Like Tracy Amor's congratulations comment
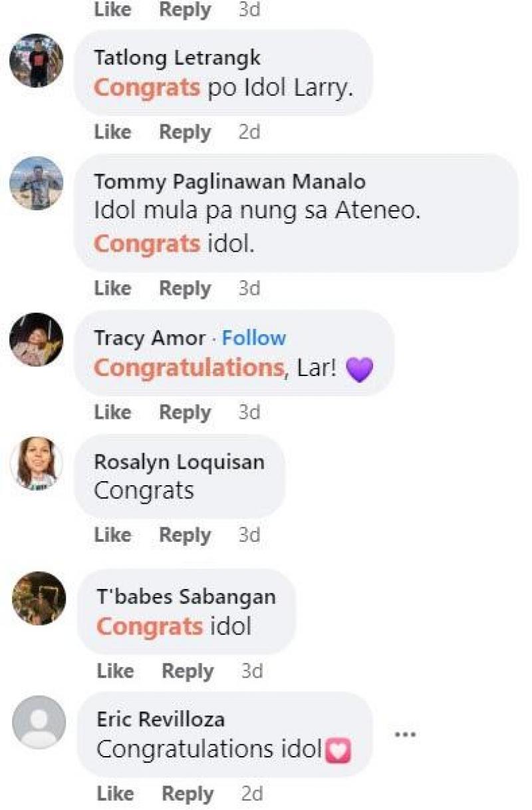 112,412
